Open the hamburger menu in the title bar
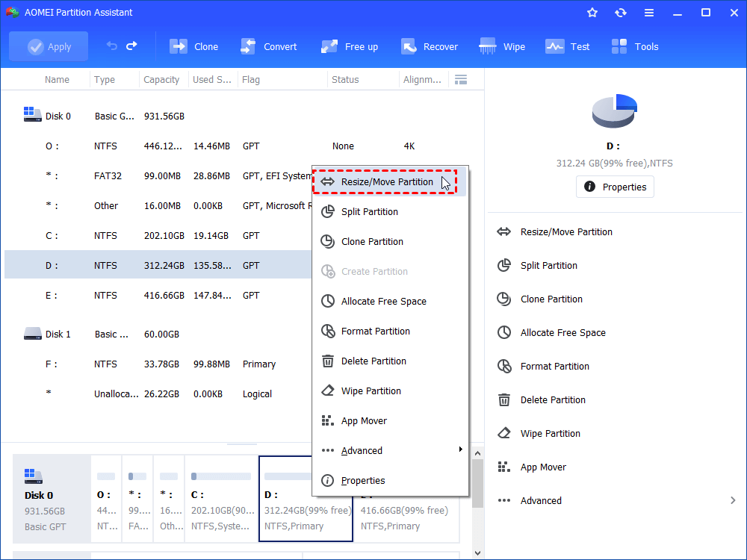747x560 pixels. pos(648,12)
